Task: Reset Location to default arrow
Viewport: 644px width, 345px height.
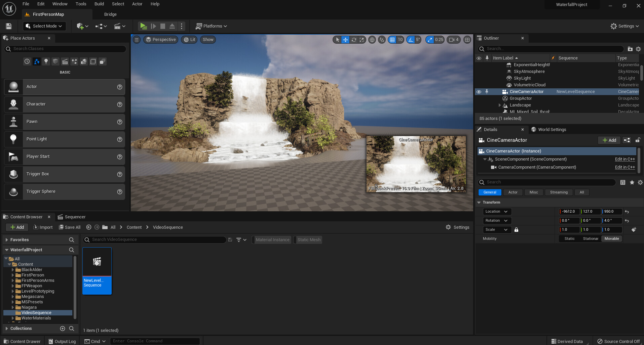Action: pos(627,212)
